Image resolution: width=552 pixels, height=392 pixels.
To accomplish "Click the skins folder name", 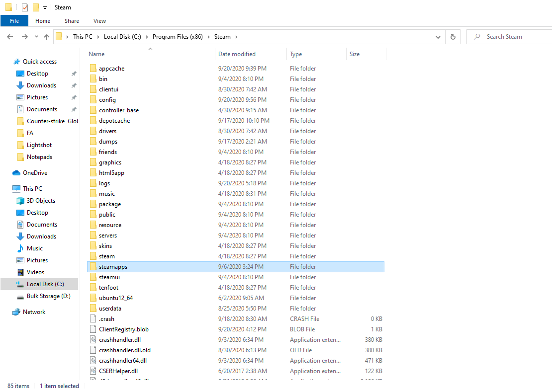I will click(105, 246).
